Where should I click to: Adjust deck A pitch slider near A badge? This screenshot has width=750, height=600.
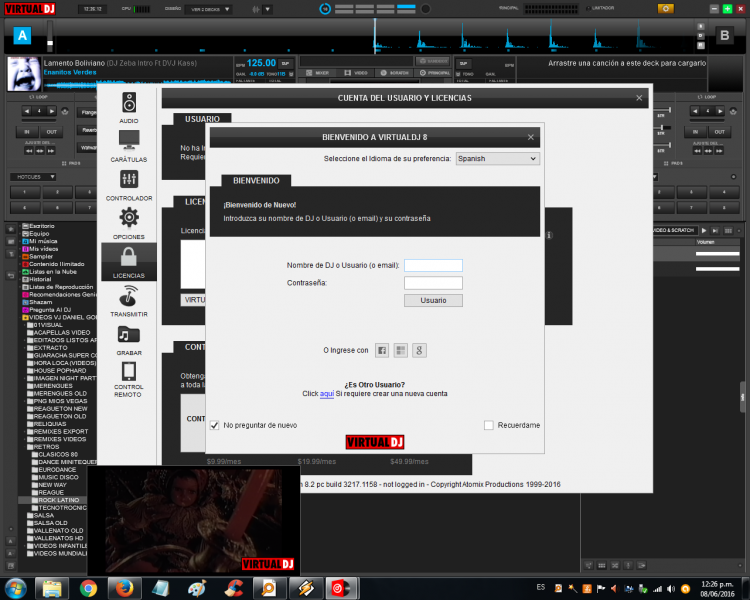[x=49, y=37]
